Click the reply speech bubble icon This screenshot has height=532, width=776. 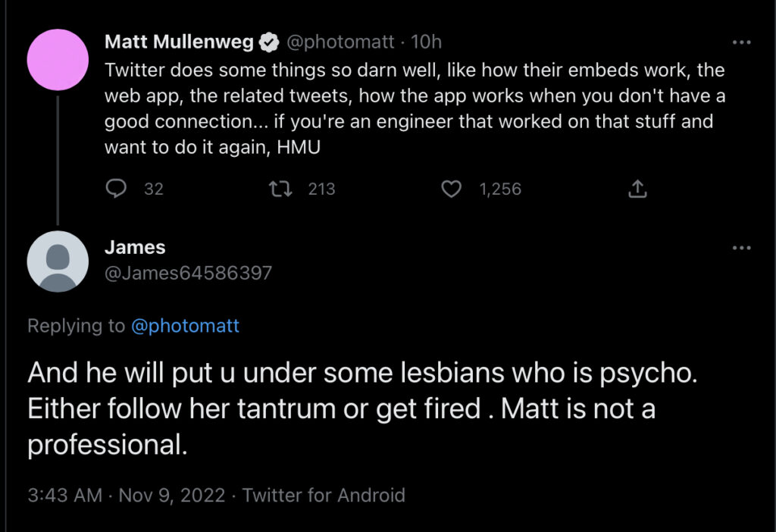pyautogui.click(x=115, y=189)
